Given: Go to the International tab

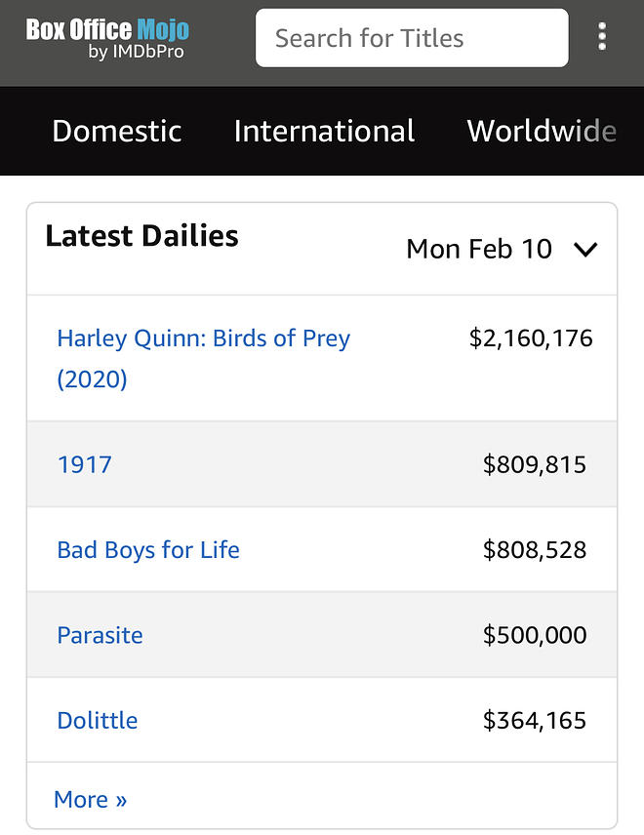Looking at the screenshot, I should (324, 131).
